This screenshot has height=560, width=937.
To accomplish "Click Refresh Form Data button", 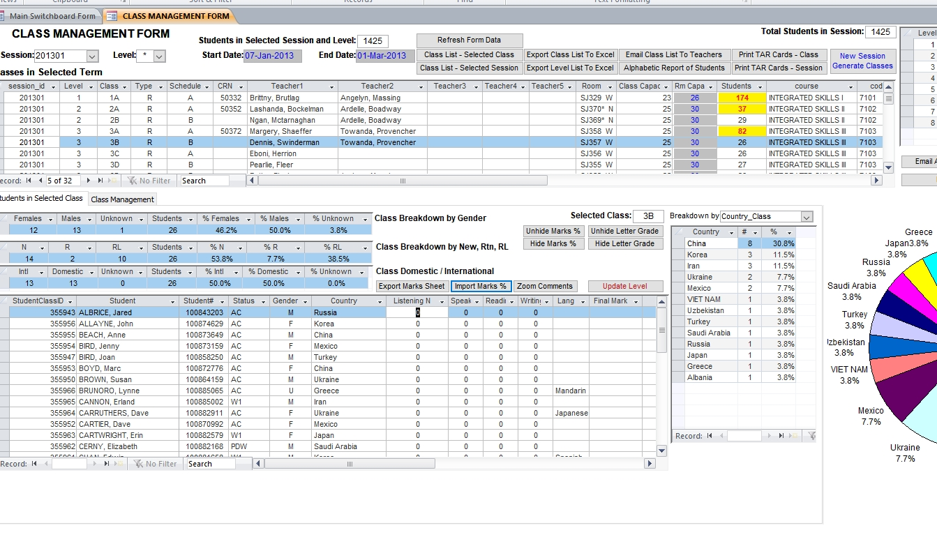I will [469, 40].
